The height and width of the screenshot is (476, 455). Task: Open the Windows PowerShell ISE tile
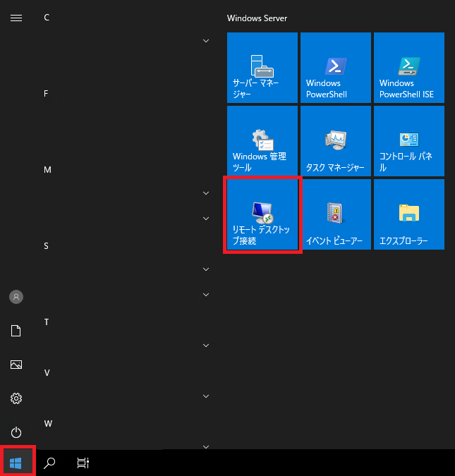[x=409, y=68]
